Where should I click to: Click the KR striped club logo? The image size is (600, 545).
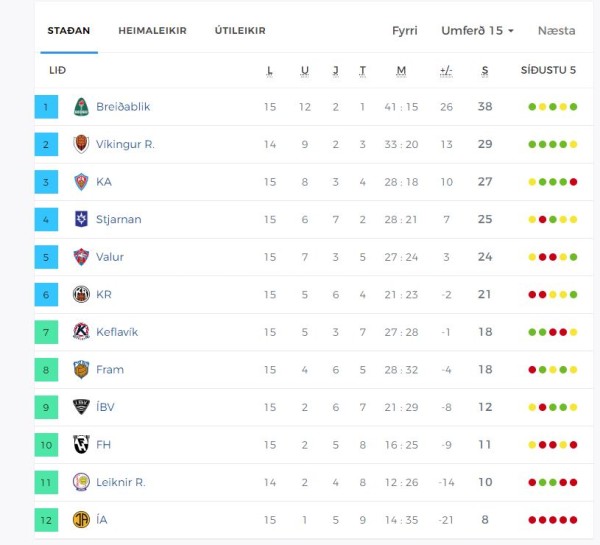81,294
